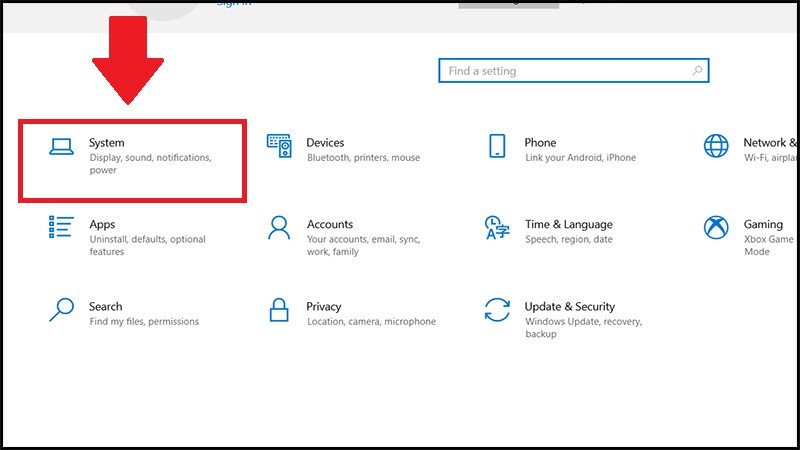The width and height of the screenshot is (800, 450).
Task: Click the Privacy padlock icon
Action: [279, 310]
